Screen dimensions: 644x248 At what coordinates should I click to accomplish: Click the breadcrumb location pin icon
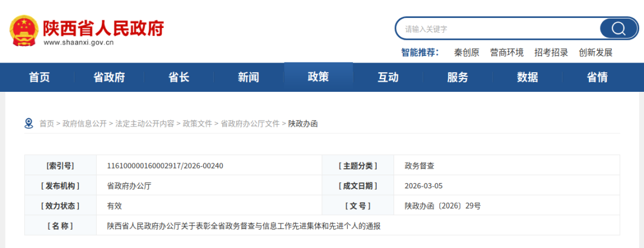pyautogui.click(x=29, y=123)
